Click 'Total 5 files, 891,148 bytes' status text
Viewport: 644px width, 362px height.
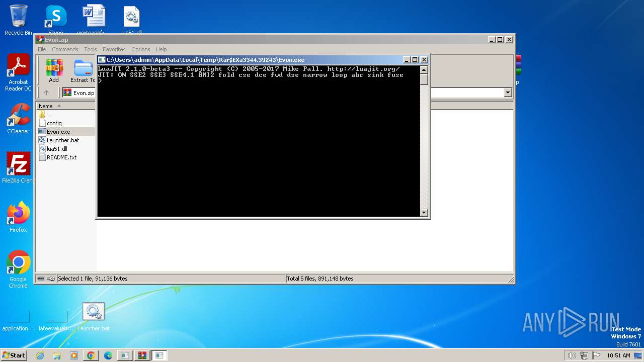[x=320, y=279]
